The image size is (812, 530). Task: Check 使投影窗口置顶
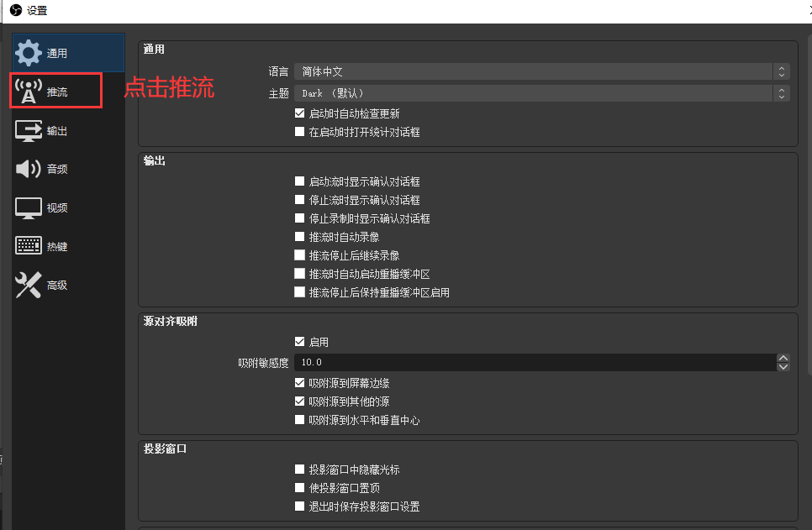coord(299,488)
